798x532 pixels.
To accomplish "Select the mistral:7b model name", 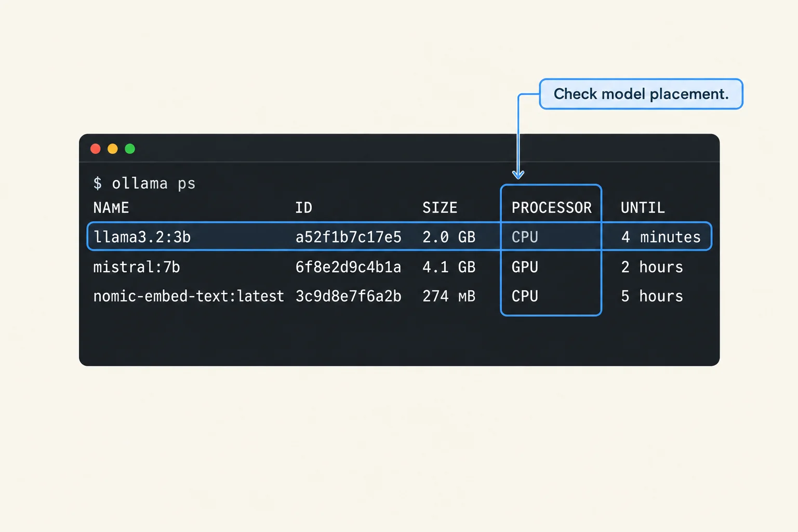I will tap(137, 267).
